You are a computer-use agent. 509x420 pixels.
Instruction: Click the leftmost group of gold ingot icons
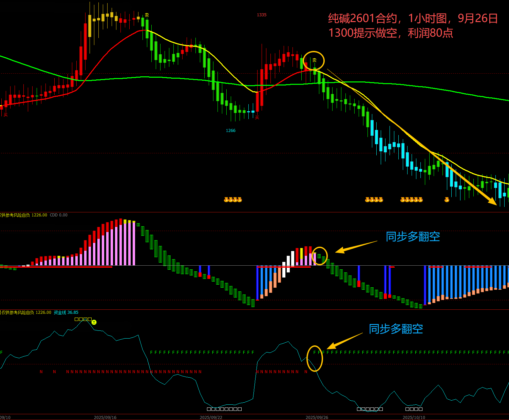[x=233, y=200]
